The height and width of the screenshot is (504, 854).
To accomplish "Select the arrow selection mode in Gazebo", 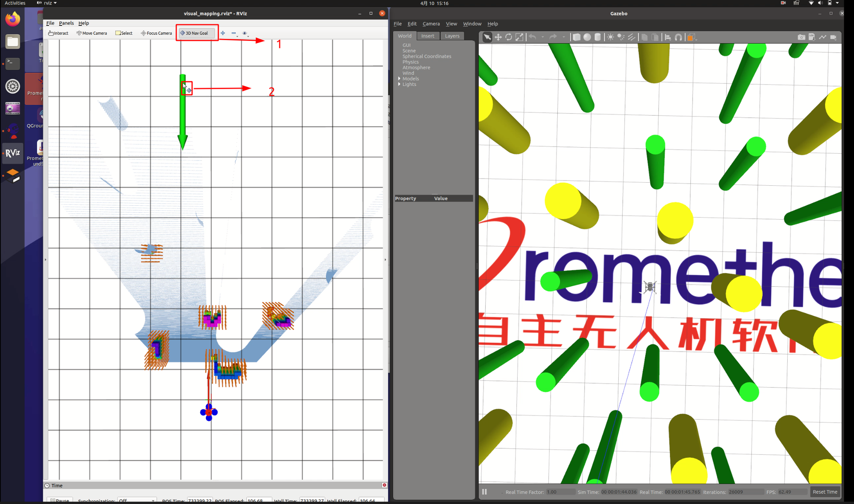I will pyautogui.click(x=487, y=37).
